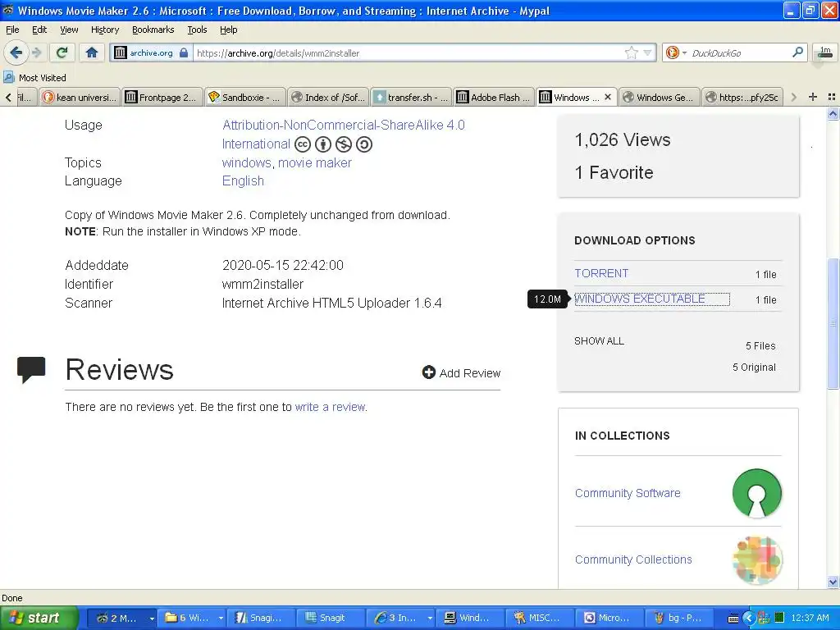Image resolution: width=840 pixels, height=630 pixels.
Task: Click the Creative Commons CC icon
Action: coord(303,144)
